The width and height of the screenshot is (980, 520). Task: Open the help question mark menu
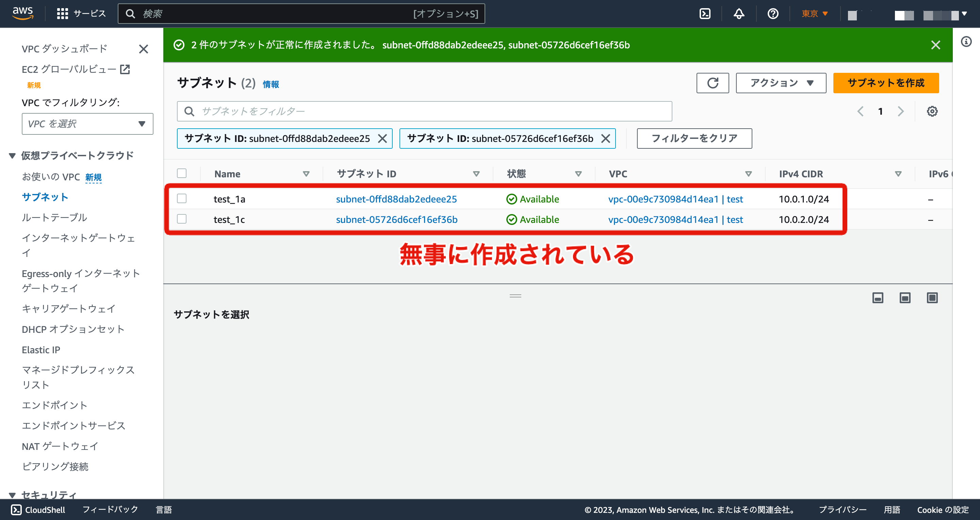(x=773, y=14)
